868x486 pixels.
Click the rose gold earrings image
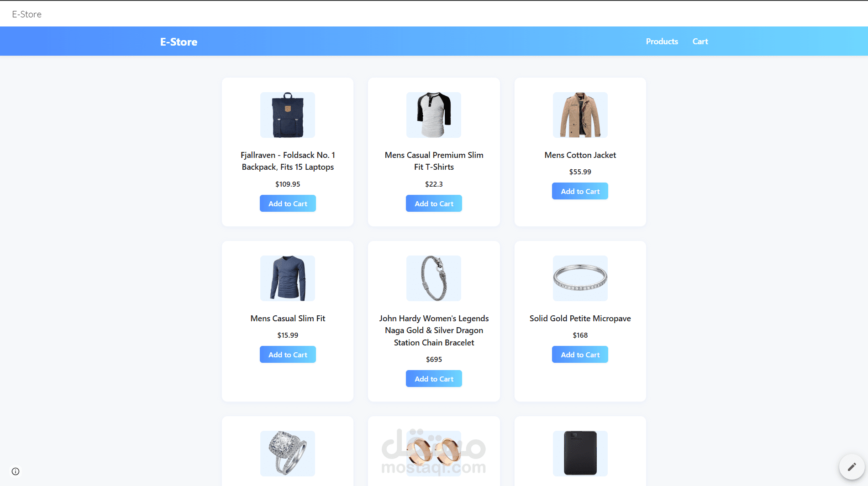coord(434,454)
